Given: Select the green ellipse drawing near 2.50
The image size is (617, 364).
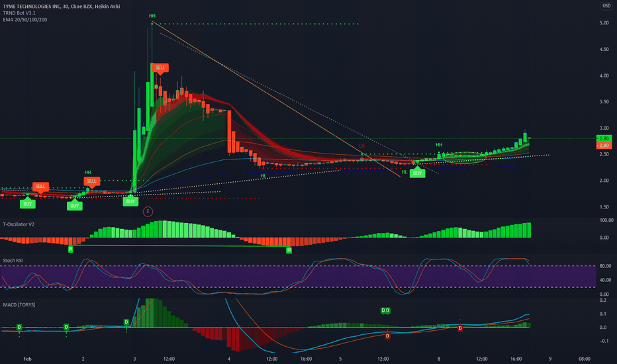Looking at the screenshot, I should (465, 158).
